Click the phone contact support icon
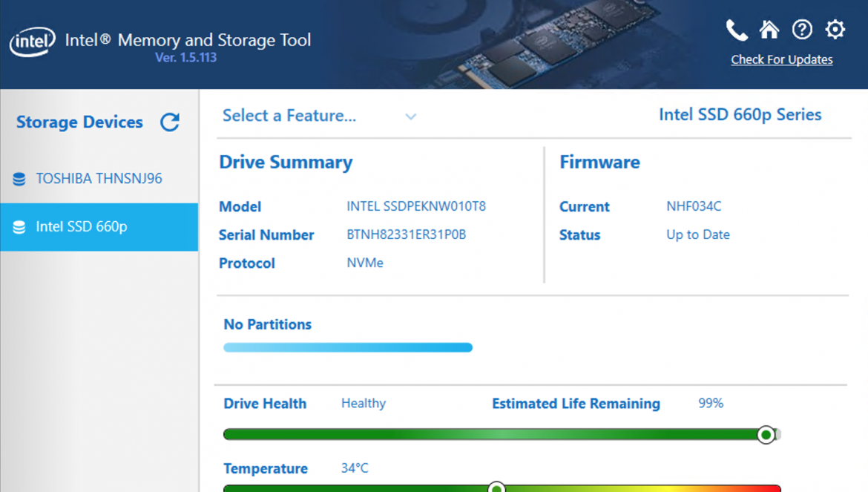 (737, 30)
